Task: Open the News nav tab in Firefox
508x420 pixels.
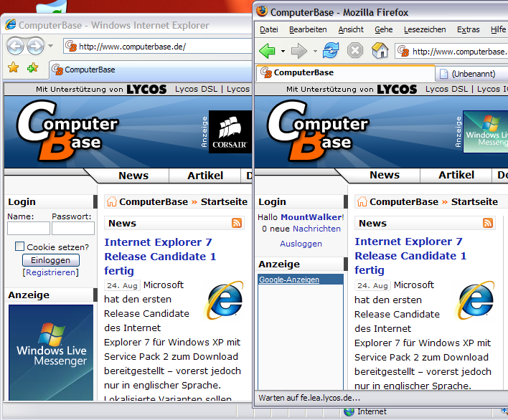Action: point(385,175)
